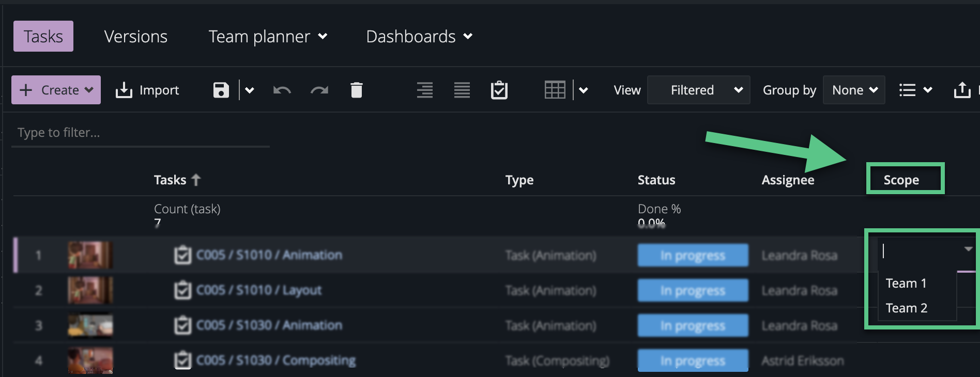Click the undo arrow icon
Image resolution: width=980 pixels, height=377 pixels.
(x=282, y=90)
